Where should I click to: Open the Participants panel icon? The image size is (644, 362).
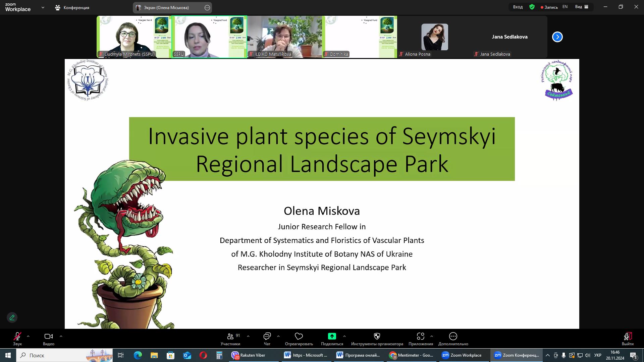pyautogui.click(x=230, y=337)
